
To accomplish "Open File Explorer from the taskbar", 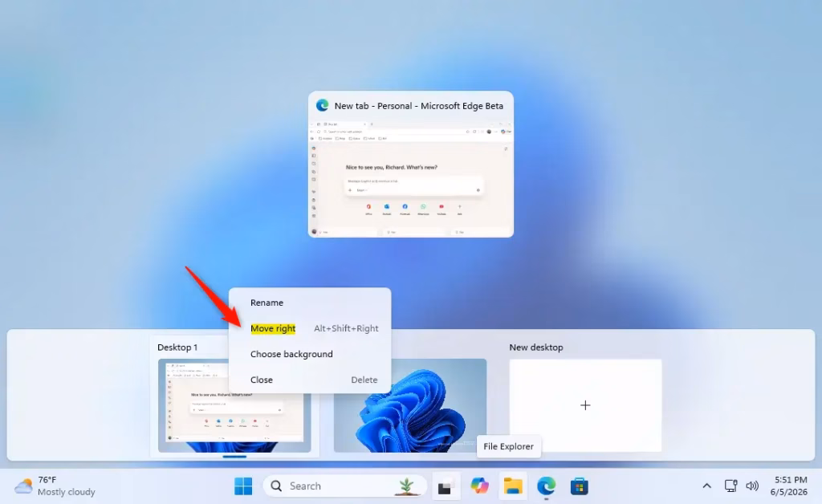I will click(513, 486).
